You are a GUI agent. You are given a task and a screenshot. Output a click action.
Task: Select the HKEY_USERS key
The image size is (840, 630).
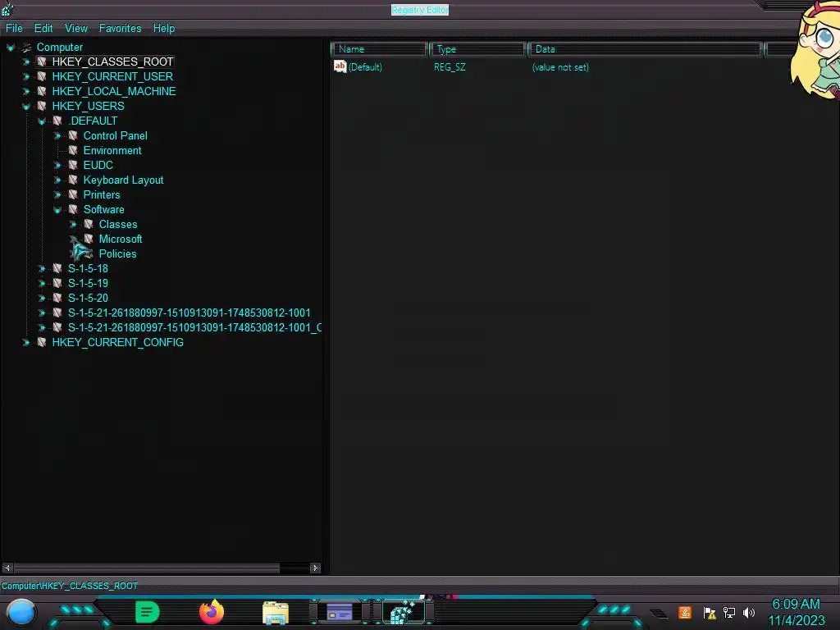point(88,106)
